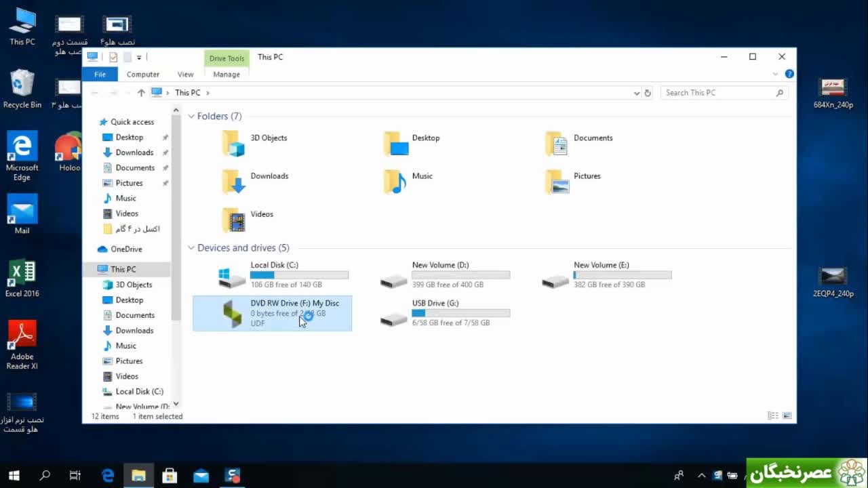Open the Downloads folder in Folders section
The height and width of the screenshot is (488, 868).
tap(233, 182)
